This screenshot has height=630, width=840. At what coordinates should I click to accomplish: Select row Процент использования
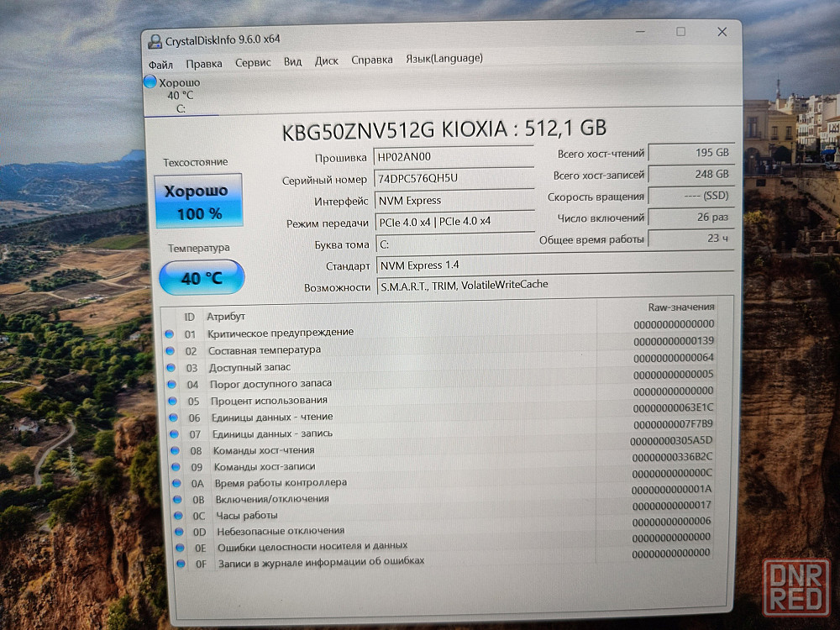(442, 396)
